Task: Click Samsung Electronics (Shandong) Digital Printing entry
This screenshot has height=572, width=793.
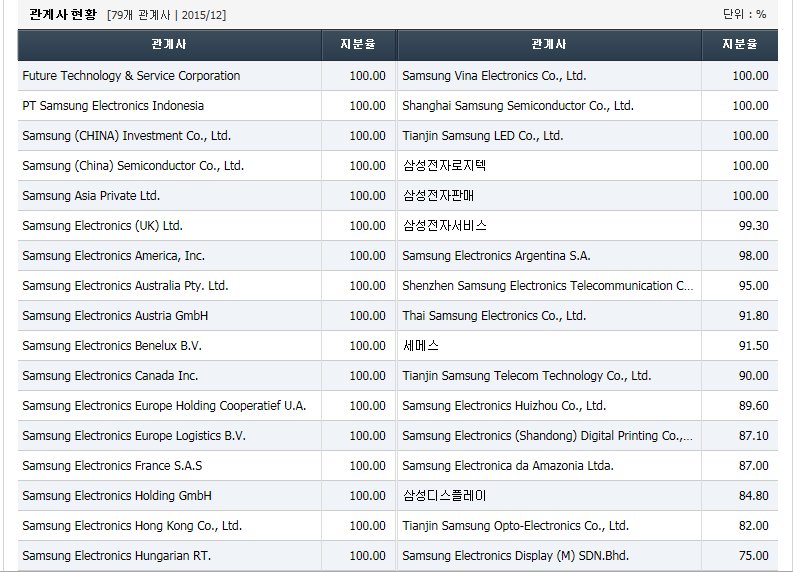Action: pos(548,436)
